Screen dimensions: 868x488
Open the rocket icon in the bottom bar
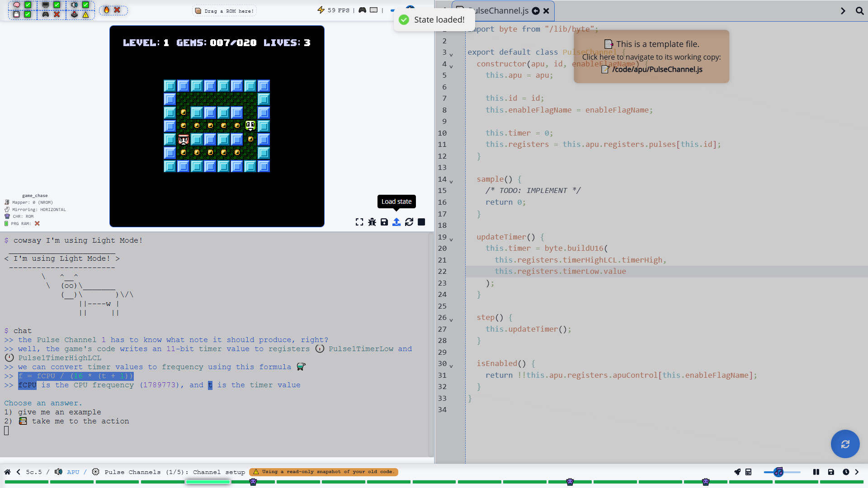[738, 472]
